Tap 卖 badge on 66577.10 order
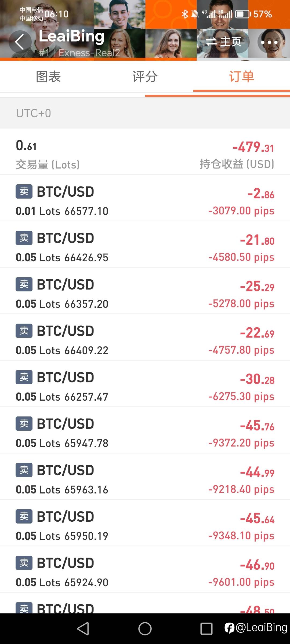This screenshot has width=290, height=644. (24, 192)
